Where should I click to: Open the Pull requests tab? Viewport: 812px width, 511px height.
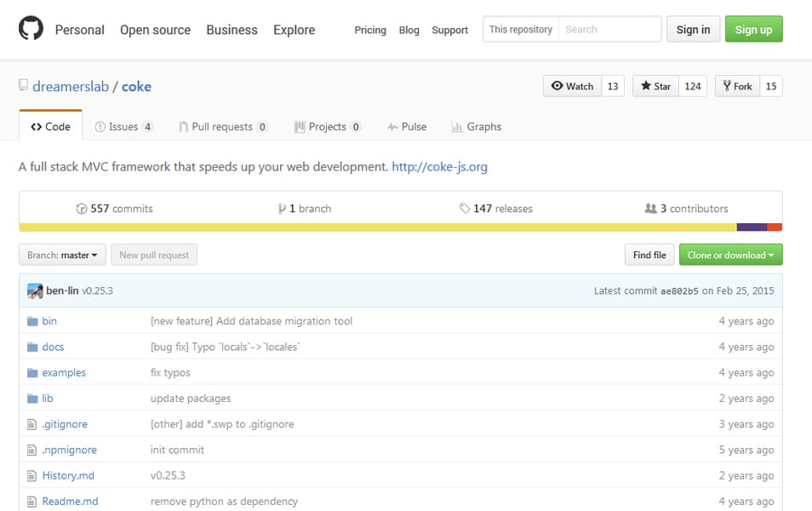[223, 126]
